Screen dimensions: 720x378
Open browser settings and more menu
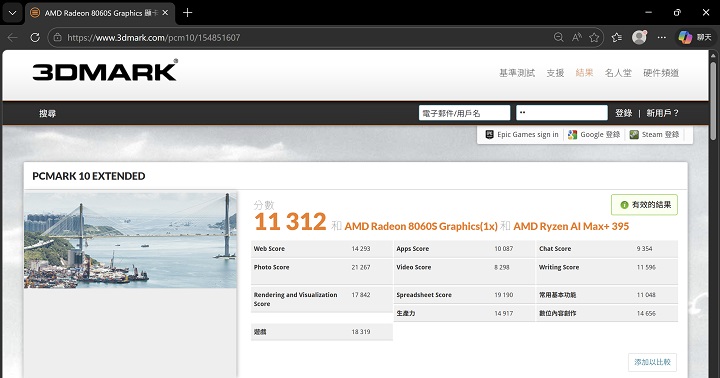[662, 38]
